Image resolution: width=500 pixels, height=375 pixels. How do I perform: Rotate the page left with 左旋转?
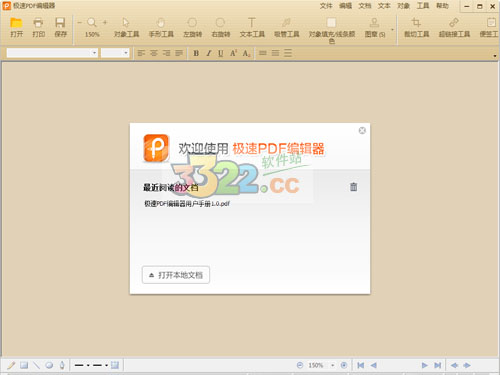[192, 27]
